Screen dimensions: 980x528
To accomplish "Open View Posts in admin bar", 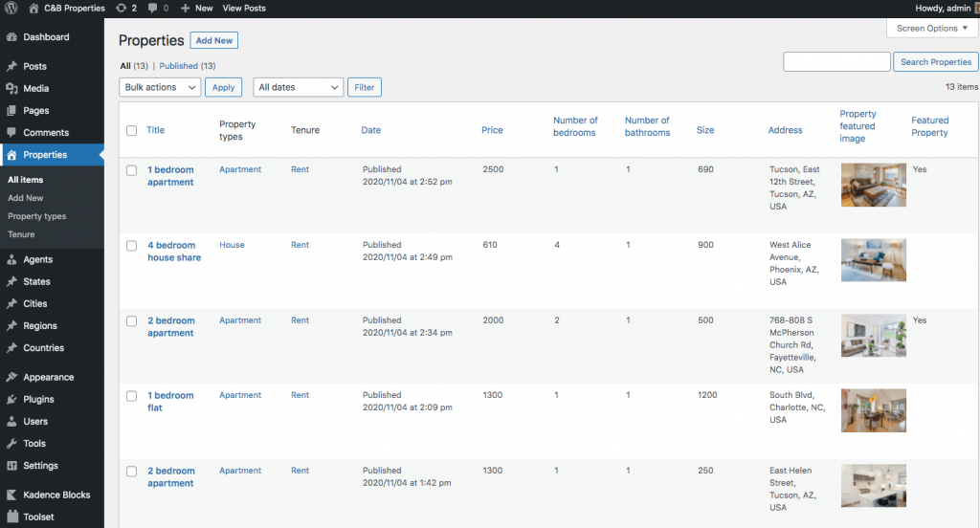I will coord(244,8).
